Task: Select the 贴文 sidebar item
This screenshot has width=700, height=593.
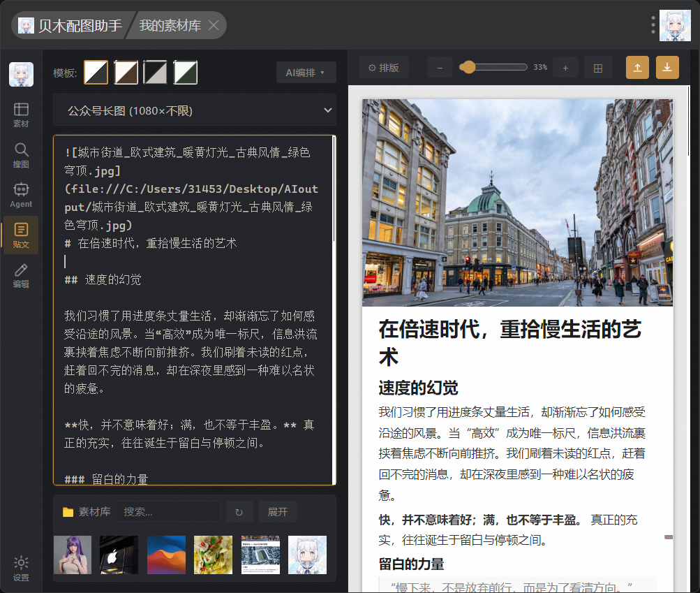Action: pos(21,235)
